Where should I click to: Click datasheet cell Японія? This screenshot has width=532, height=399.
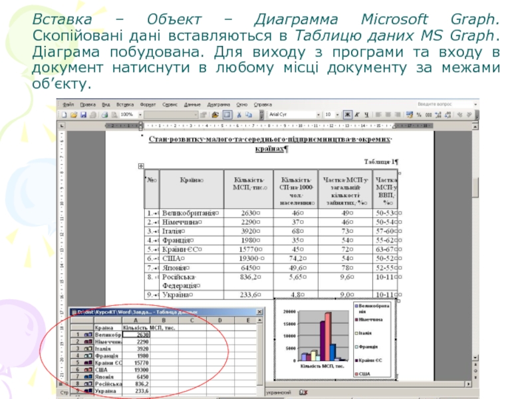[108, 377]
